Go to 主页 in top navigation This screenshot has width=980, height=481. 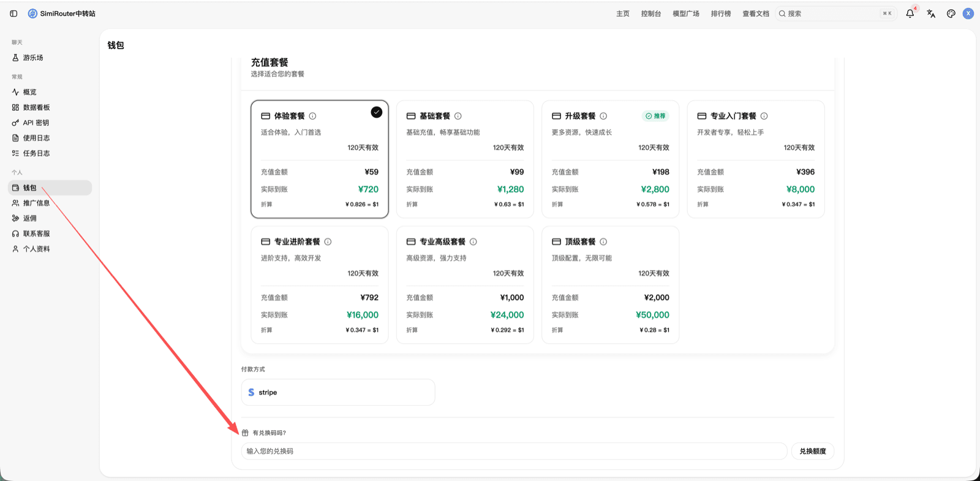623,13
